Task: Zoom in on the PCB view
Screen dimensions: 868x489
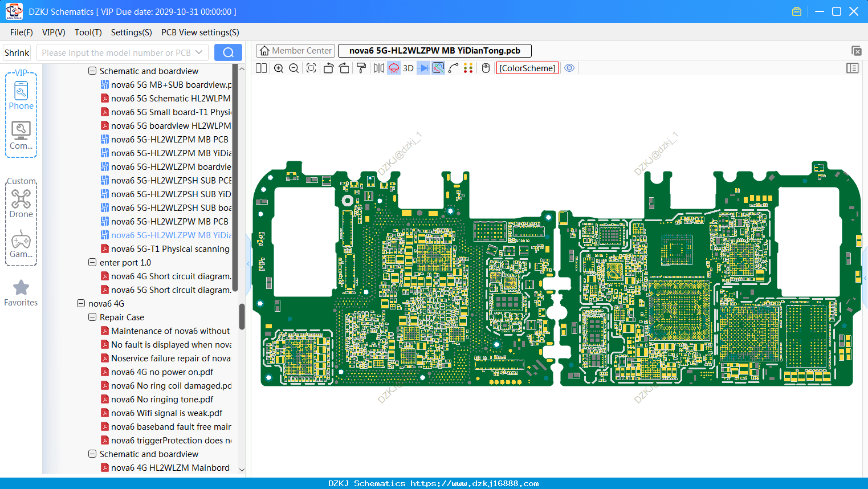Action: 279,68
